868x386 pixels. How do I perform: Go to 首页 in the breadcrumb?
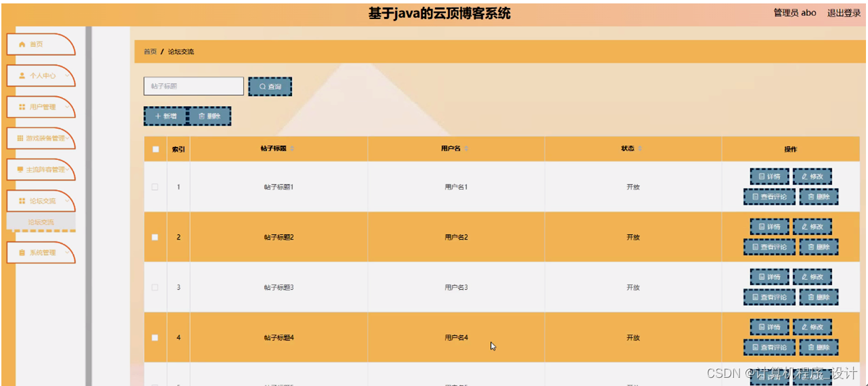click(150, 52)
